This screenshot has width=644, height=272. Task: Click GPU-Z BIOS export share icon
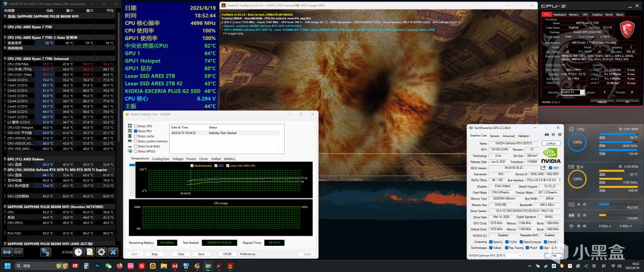click(x=543, y=168)
